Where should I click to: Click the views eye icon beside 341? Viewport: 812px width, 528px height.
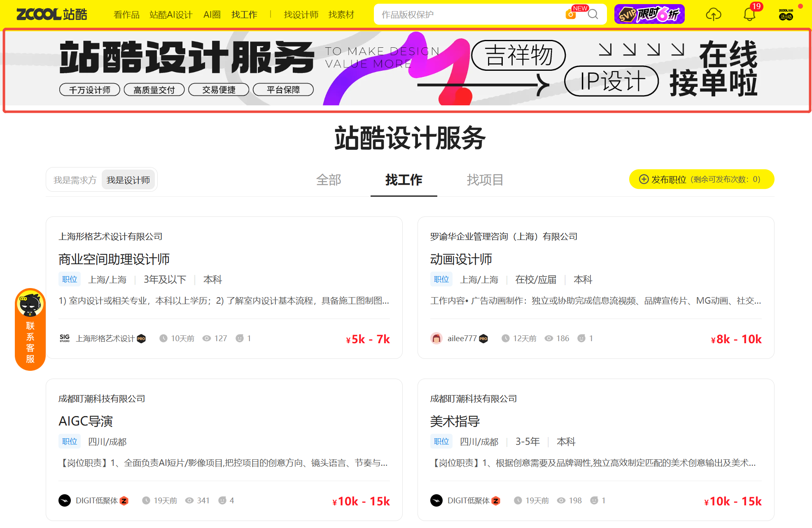(189, 500)
